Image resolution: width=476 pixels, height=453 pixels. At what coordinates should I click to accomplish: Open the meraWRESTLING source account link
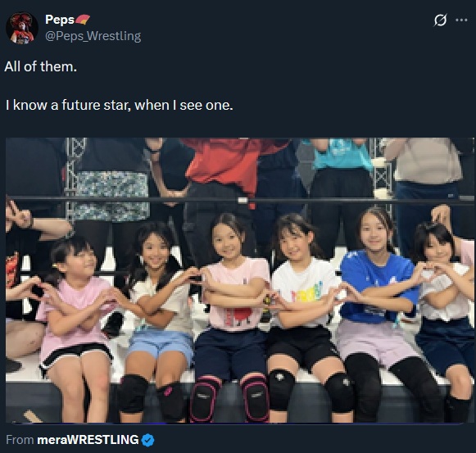(88, 440)
